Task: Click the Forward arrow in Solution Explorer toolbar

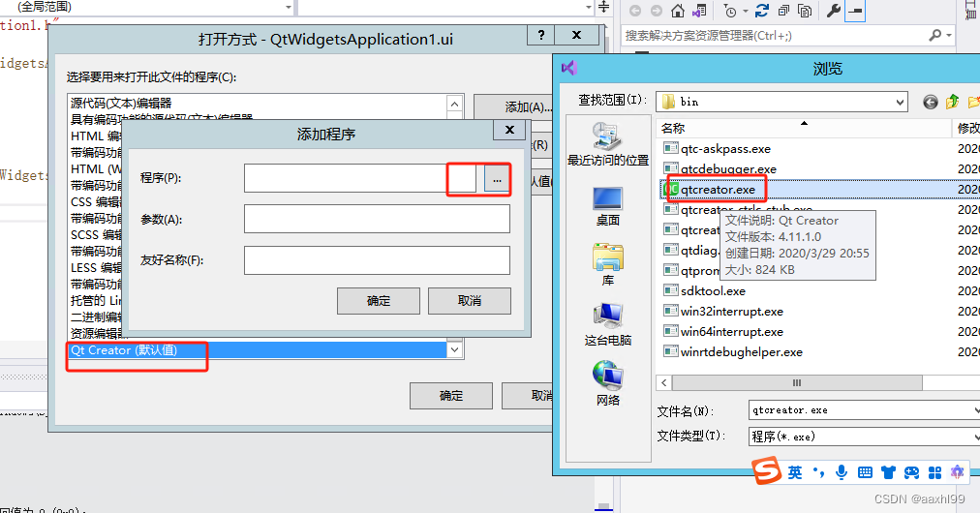Action: [x=657, y=11]
